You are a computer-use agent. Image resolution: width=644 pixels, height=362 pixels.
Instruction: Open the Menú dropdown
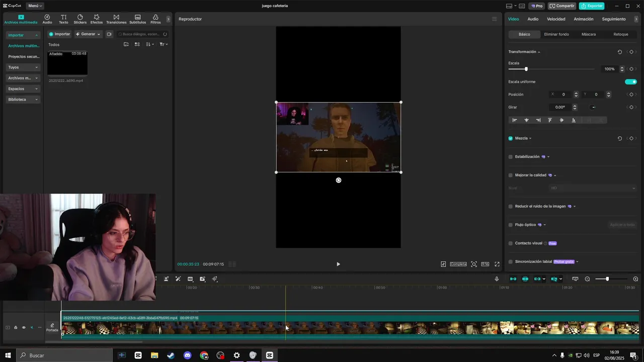point(35,6)
